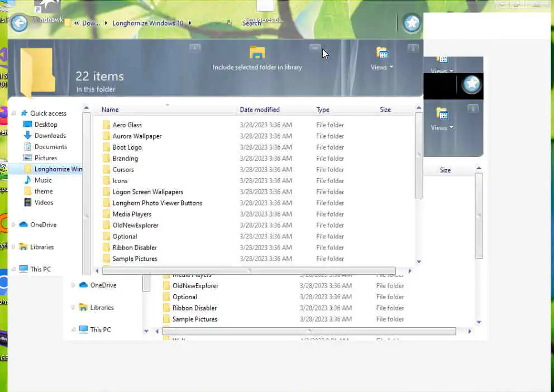
Task: Select Ribbon Disabler in the back window
Action: [x=194, y=308]
